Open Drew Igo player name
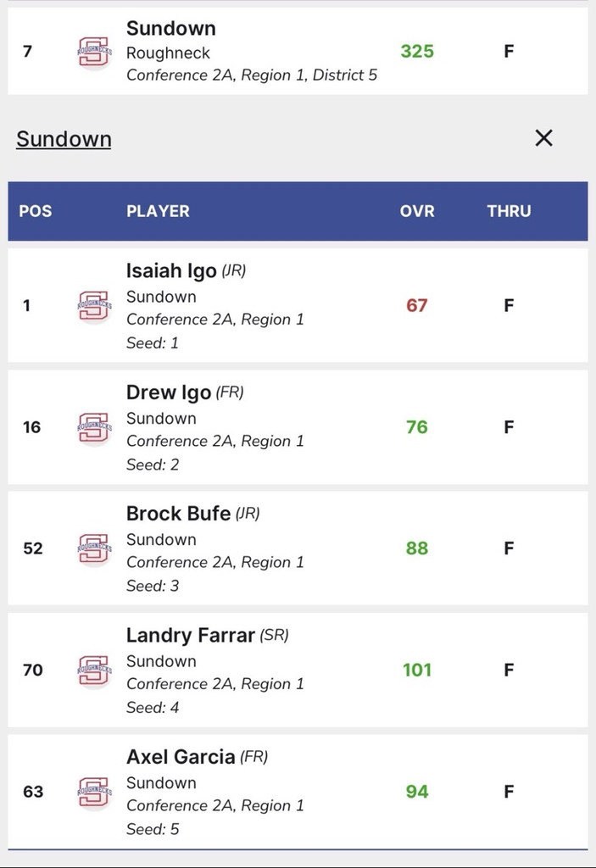Image resolution: width=596 pixels, height=868 pixels. click(170, 392)
